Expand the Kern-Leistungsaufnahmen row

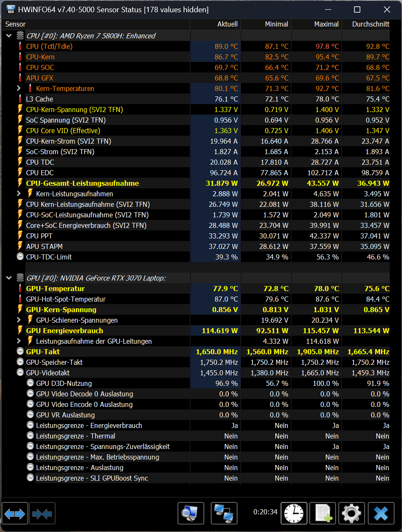point(19,194)
